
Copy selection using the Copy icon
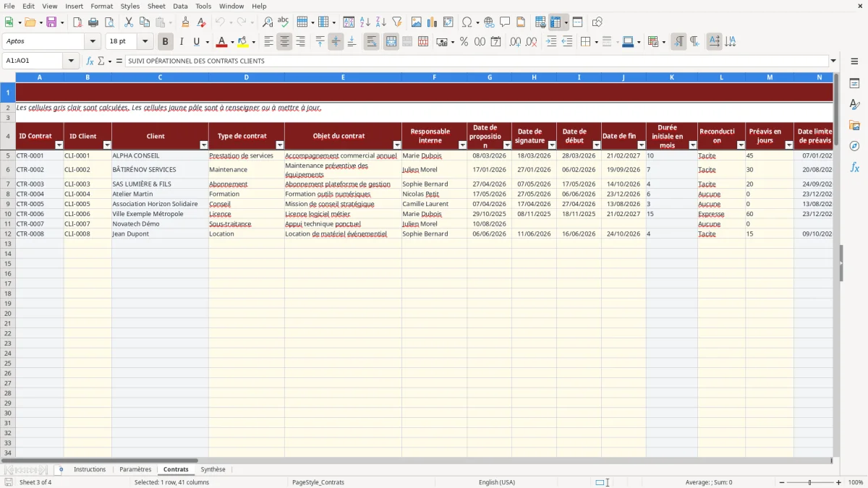point(144,22)
